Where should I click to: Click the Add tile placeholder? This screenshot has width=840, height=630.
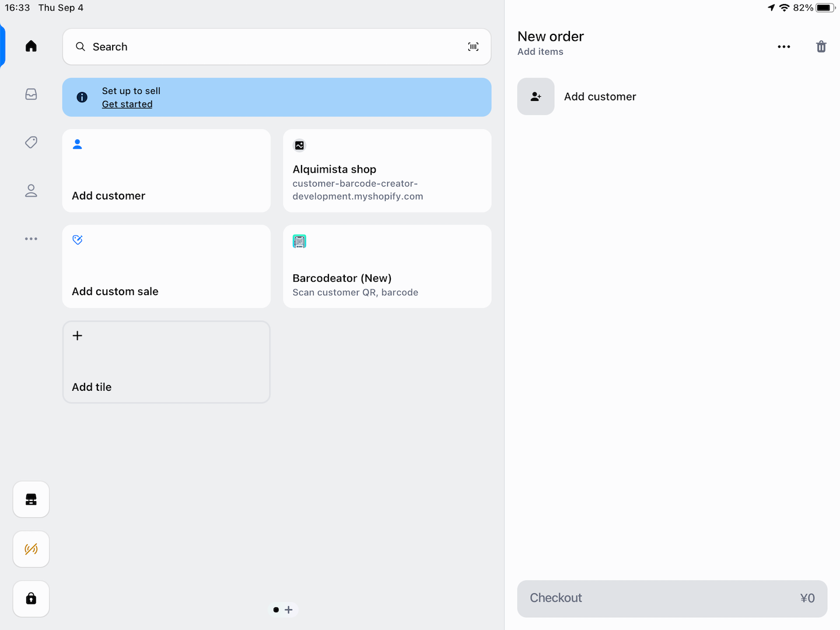(x=166, y=362)
